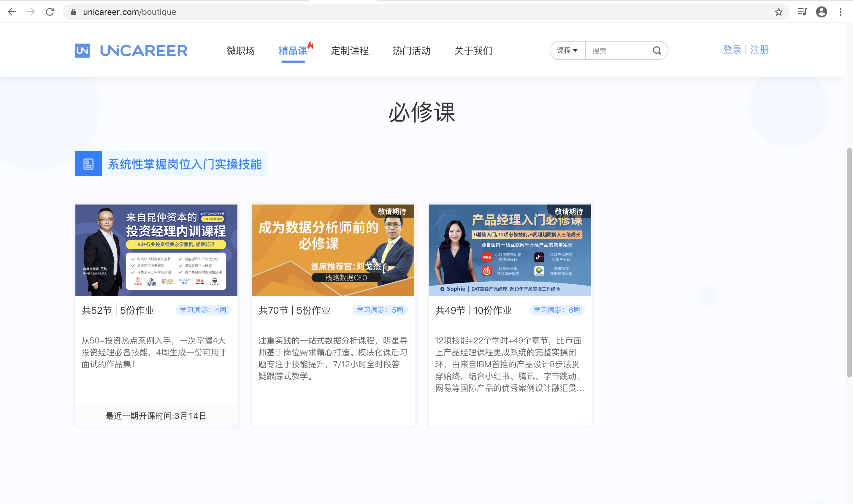Click the UNICAREER wordmark logo

(144, 50)
